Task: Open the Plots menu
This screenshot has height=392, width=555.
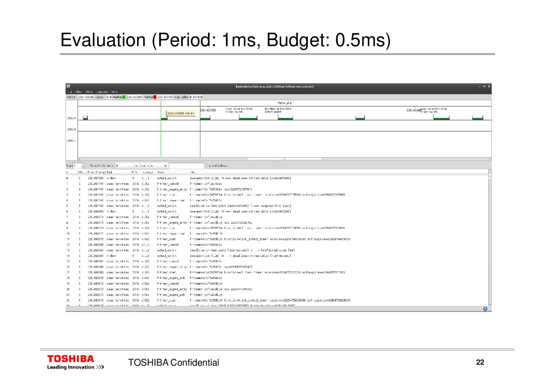Action: (x=89, y=92)
